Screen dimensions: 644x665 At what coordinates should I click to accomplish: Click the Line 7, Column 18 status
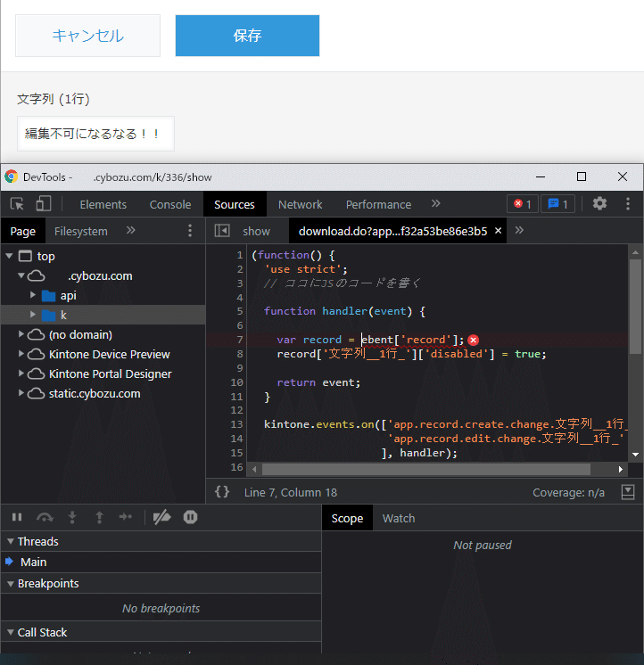pyautogui.click(x=291, y=492)
